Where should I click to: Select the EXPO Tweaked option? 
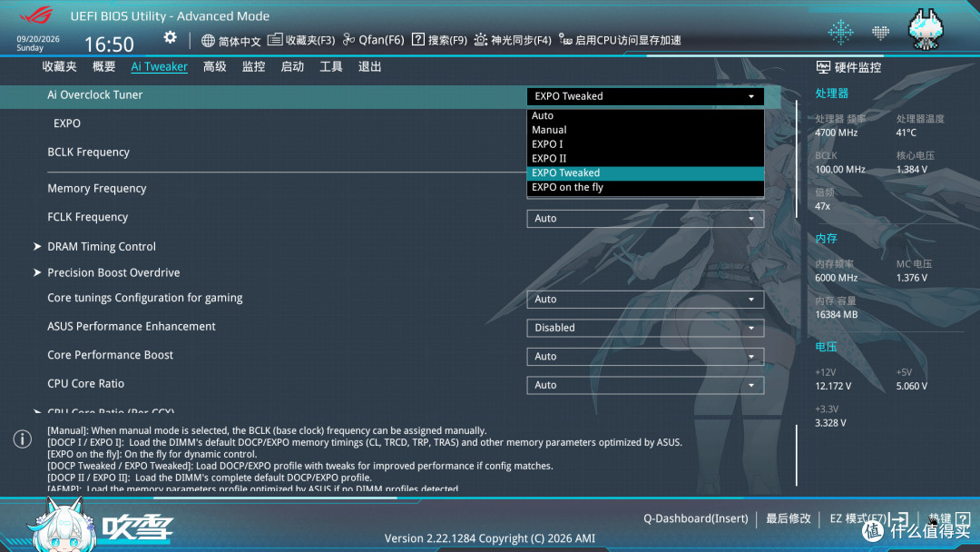click(x=645, y=173)
